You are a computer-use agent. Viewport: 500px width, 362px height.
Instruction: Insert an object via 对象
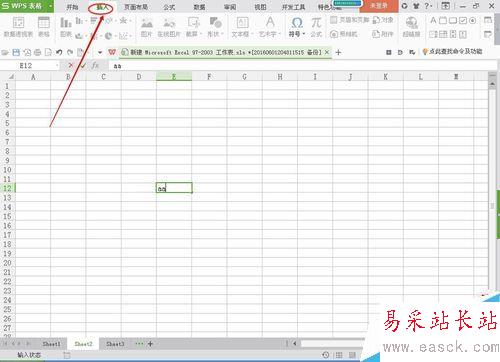pyautogui.click(x=383, y=20)
